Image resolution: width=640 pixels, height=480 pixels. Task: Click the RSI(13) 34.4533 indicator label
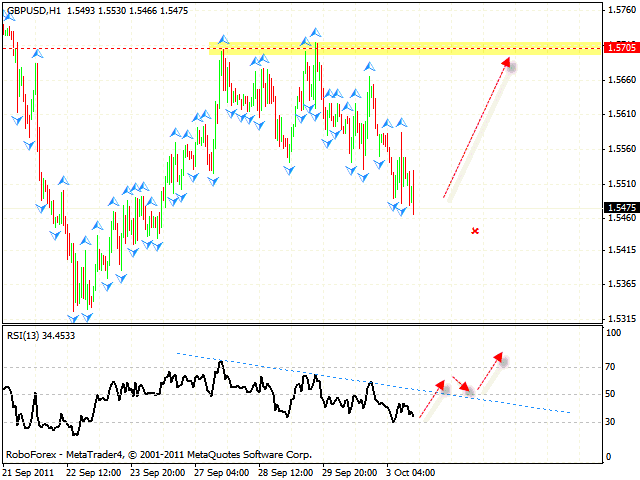[x=40, y=336]
